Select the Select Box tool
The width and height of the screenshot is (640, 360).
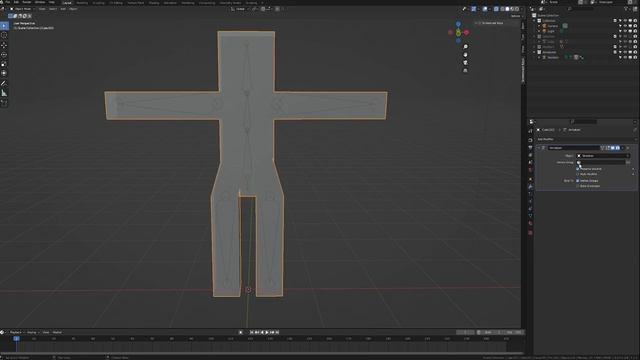pyautogui.click(x=4, y=26)
